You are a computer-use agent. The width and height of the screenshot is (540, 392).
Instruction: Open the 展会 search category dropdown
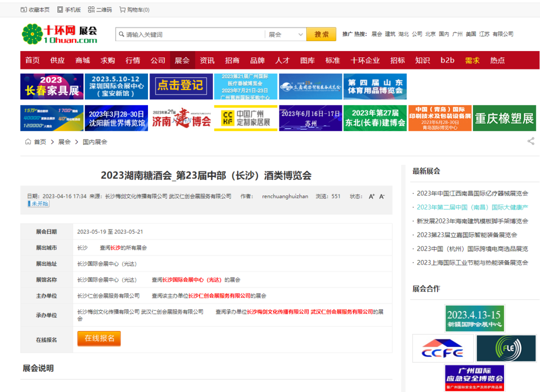pos(285,34)
